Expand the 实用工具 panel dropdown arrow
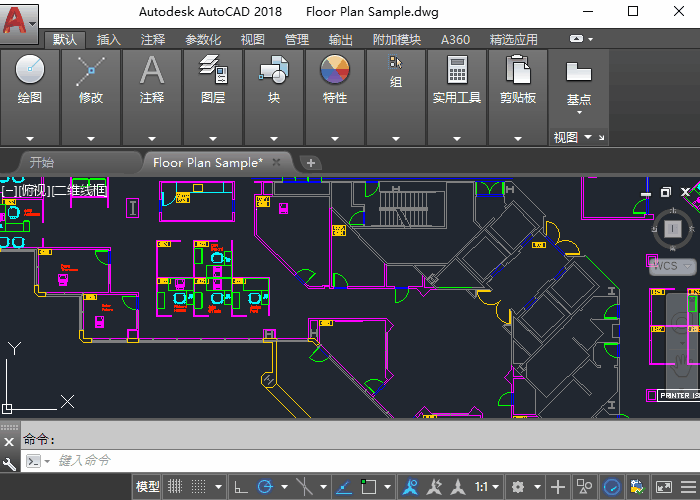The image size is (700, 500). pos(457,139)
